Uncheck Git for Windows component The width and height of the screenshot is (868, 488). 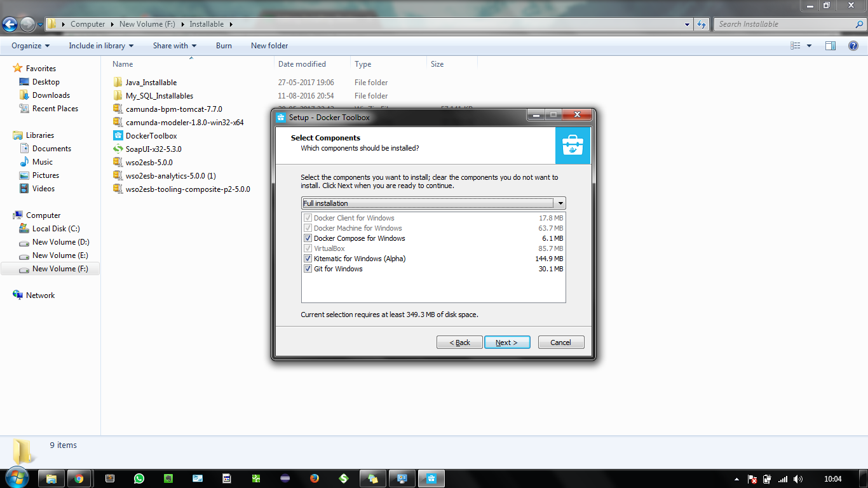[x=308, y=269]
